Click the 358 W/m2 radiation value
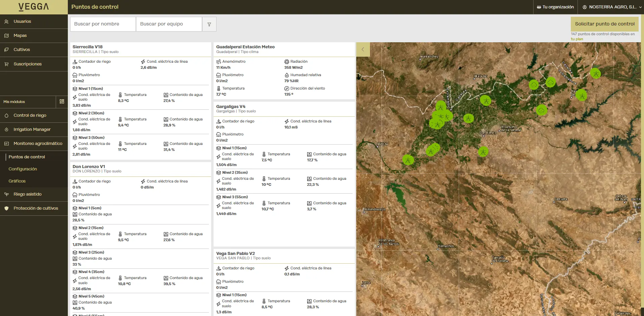This screenshot has height=316, width=644. tap(293, 68)
